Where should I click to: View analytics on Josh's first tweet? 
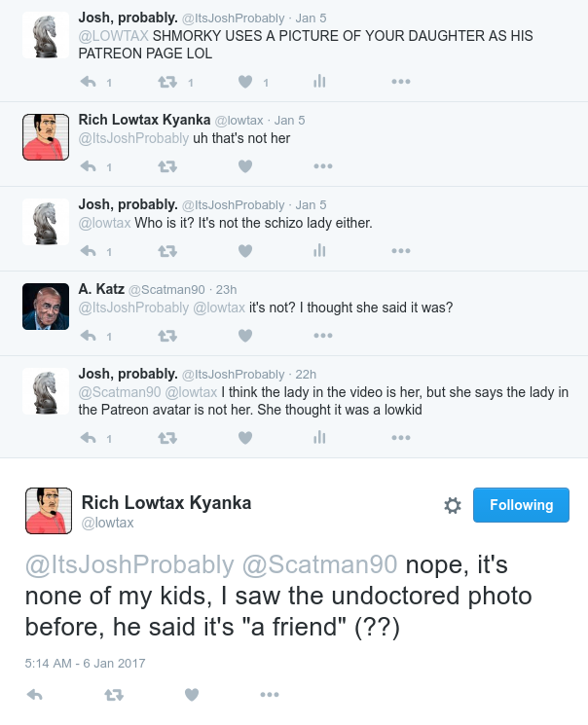319,82
